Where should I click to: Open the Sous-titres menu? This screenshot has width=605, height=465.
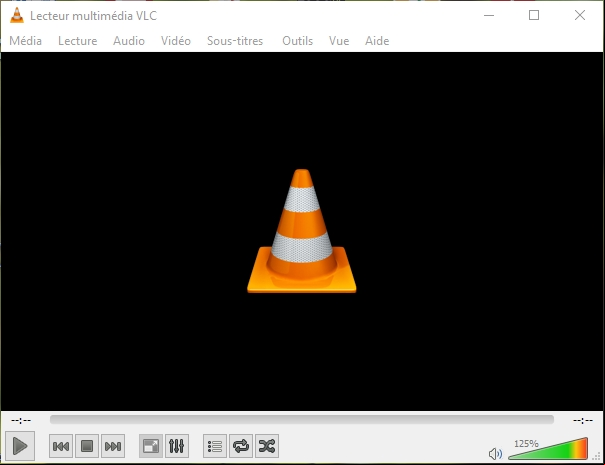pyautogui.click(x=235, y=41)
